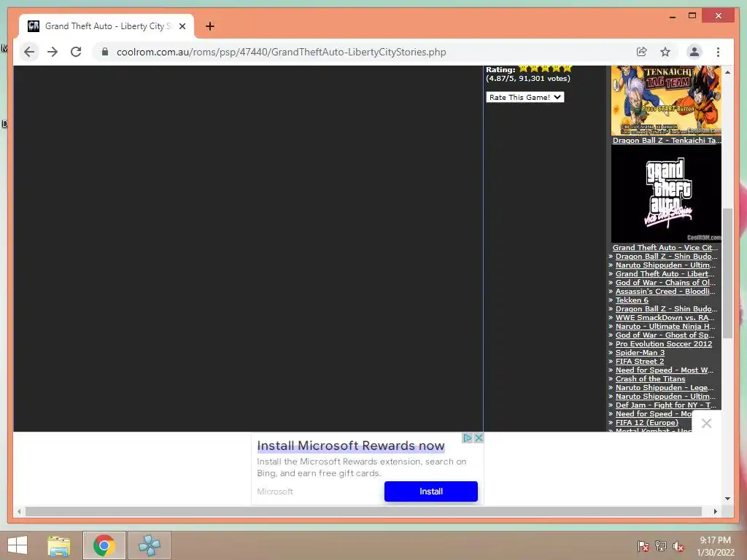Click the vertical scrollbar down arrow
The width and height of the screenshot is (747, 560).
coord(727,499)
